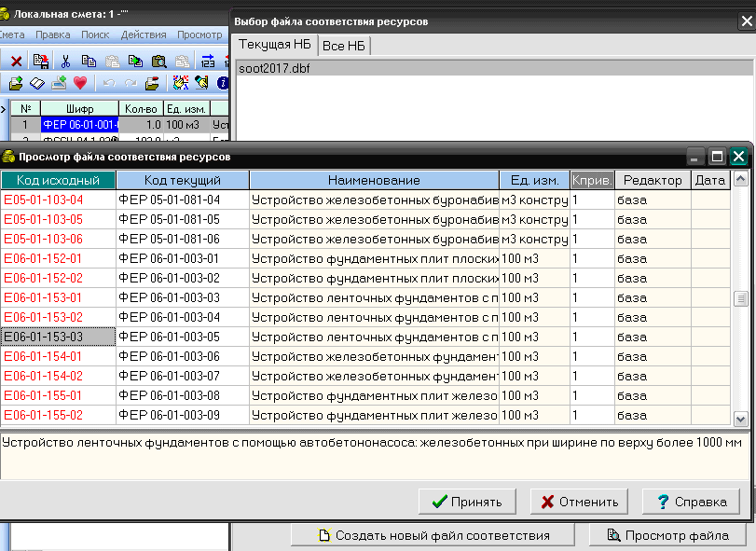Screen dimensions: 756x551
Task: Click the scroll down arrow of resource table
Action: 740,419
